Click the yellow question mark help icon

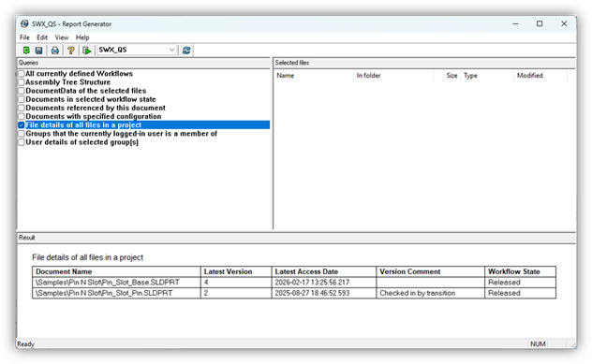pyautogui.click(x=71, y=51)
